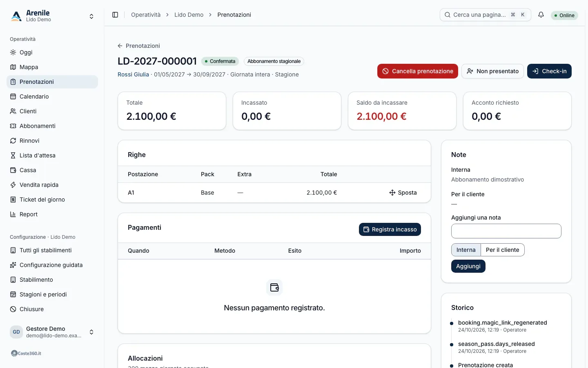Click the Cerca una pagina search box

(x=486, y=15)
